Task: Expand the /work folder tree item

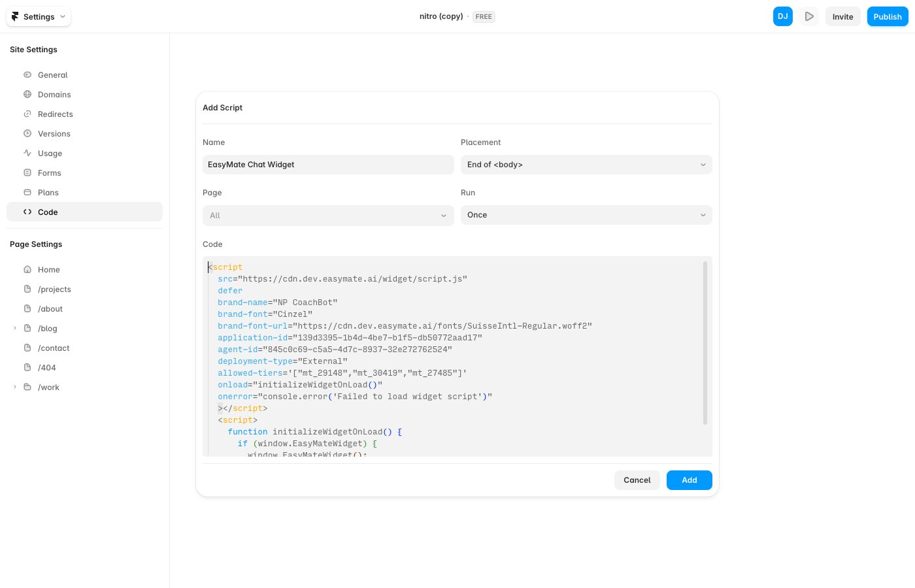Action: 15,387
